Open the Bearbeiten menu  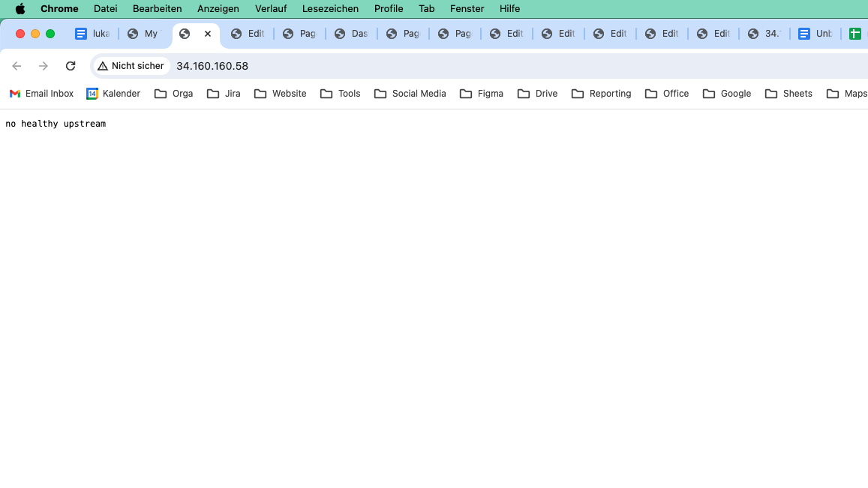click(158, 9)
